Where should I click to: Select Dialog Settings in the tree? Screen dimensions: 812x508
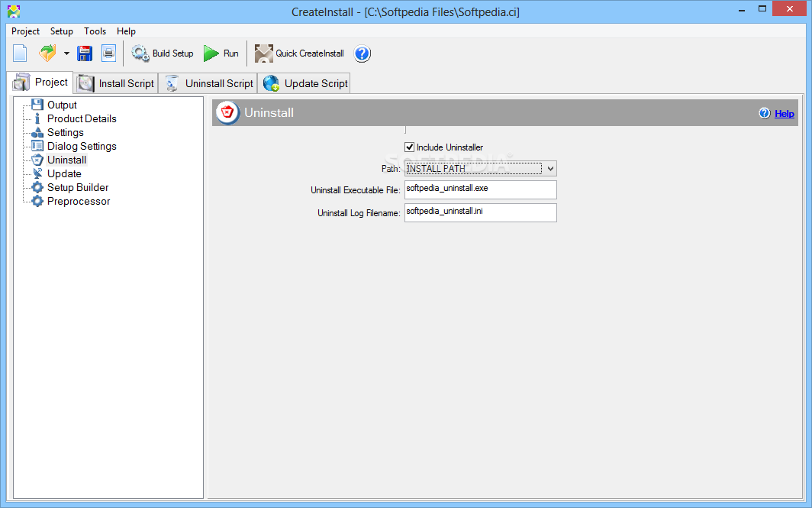(82, 146)
